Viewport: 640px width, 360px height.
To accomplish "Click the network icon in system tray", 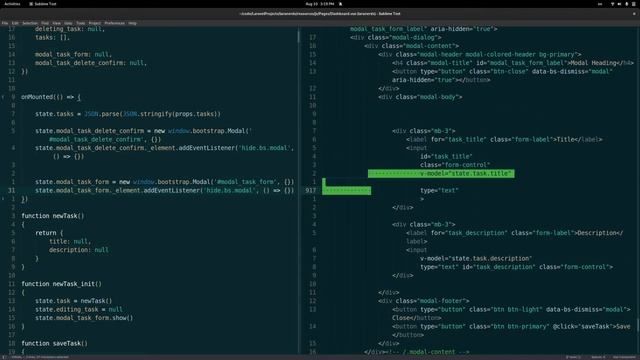I will [612, 4].
